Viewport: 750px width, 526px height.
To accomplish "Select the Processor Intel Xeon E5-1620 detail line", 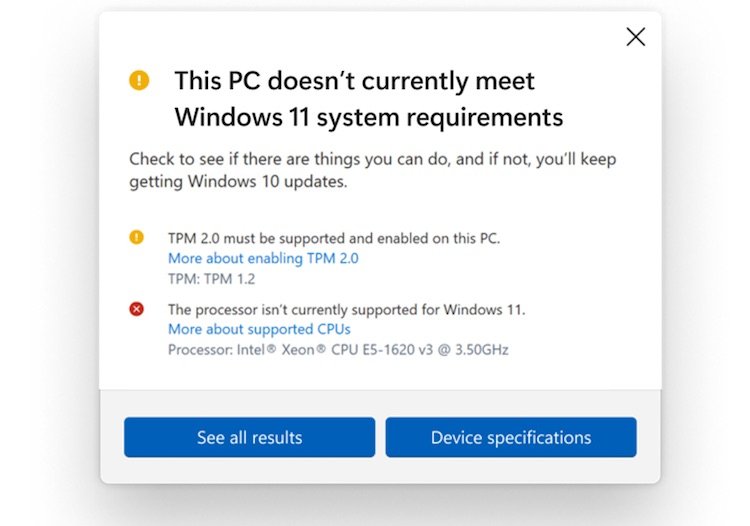I will click(338, 350).
